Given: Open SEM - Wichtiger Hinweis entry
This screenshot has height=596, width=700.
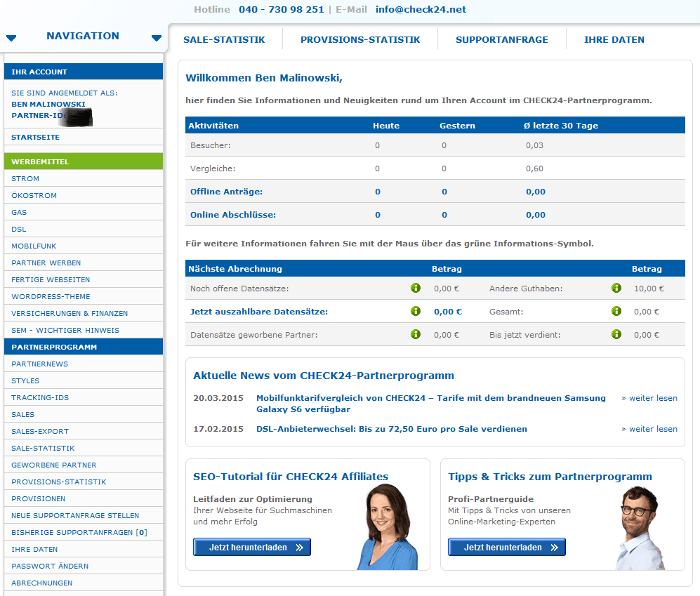Looking at the screenshot, I should (x=84, y=331).
